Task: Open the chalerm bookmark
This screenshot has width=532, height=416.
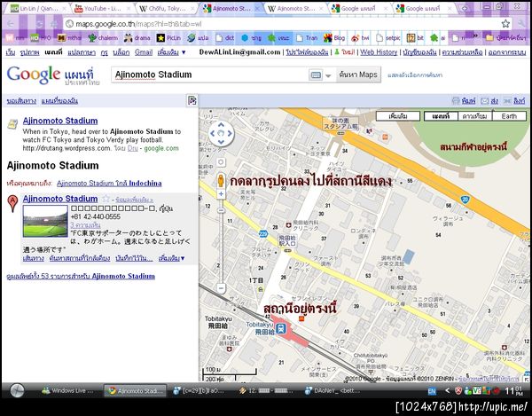Action: coord(103,38)
